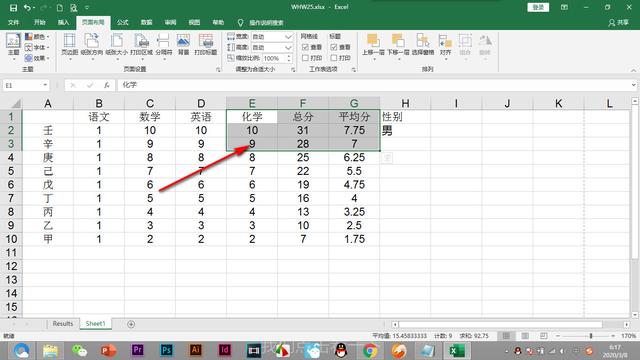This screenshot has width=640, height=360.
Task: Open the theme Effects (效果) menu
Action: click(x=37, y=58)
